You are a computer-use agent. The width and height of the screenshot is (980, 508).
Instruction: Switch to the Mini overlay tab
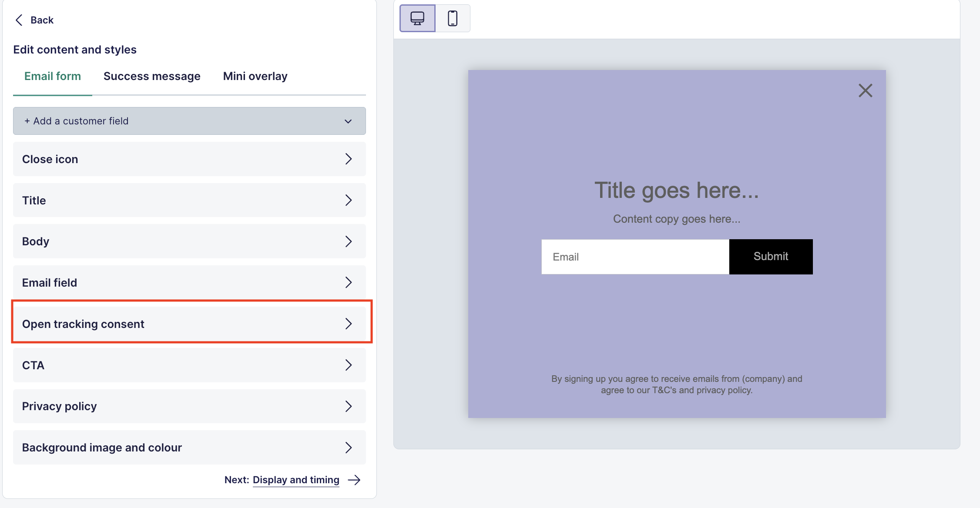255,76
